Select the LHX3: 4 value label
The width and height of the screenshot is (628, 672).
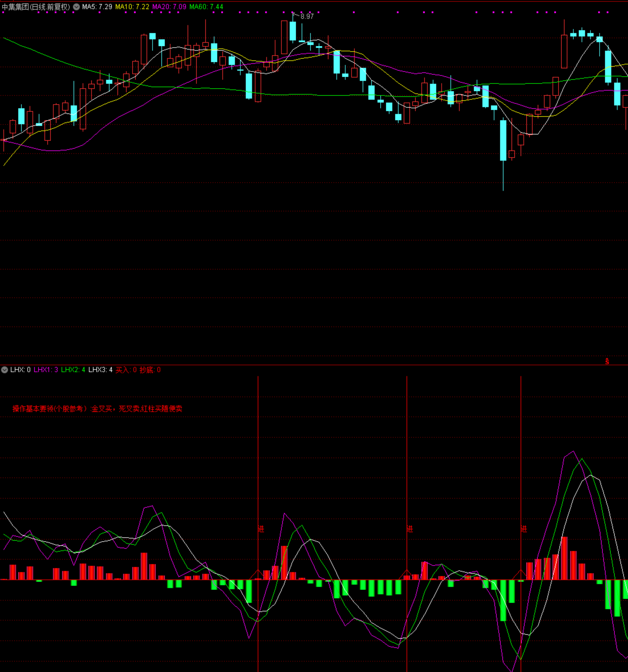click(x=100, y=370)
